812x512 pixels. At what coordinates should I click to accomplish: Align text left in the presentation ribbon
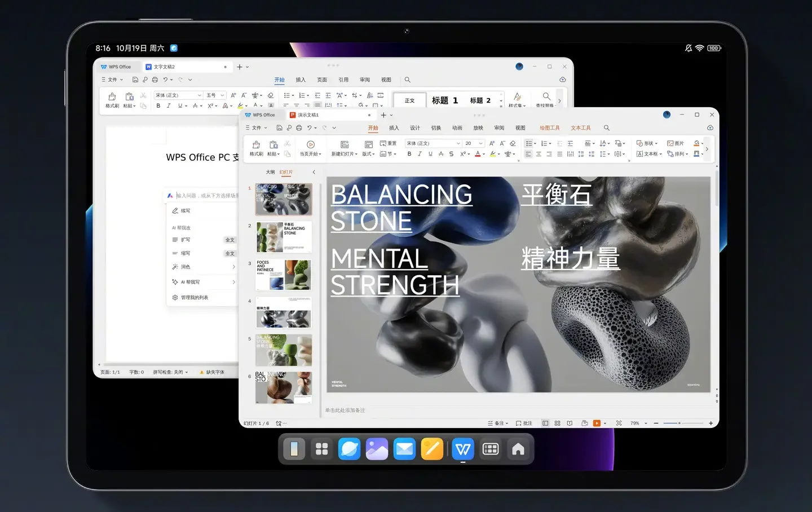tap(528, 154)
